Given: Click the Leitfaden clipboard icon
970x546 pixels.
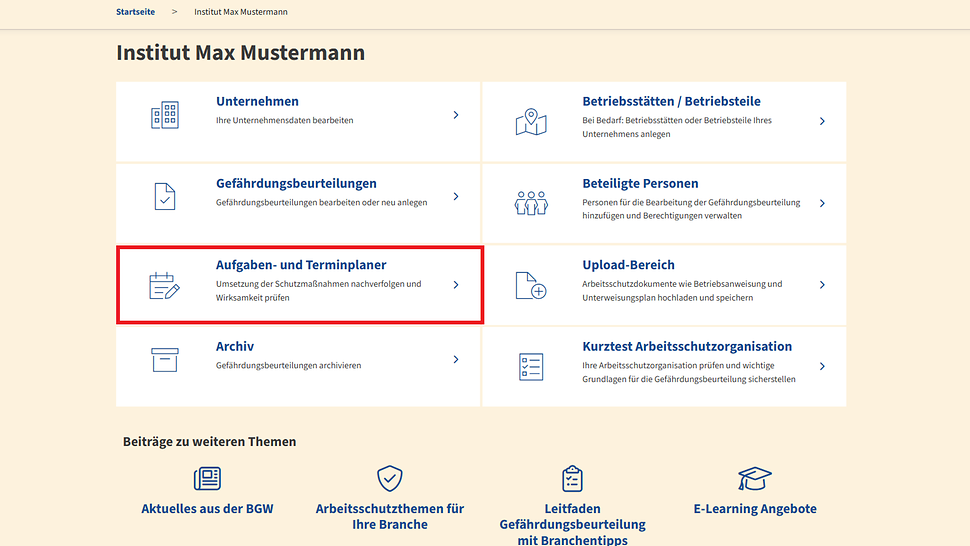Looking at the screenshot, I should coord(572,479).
